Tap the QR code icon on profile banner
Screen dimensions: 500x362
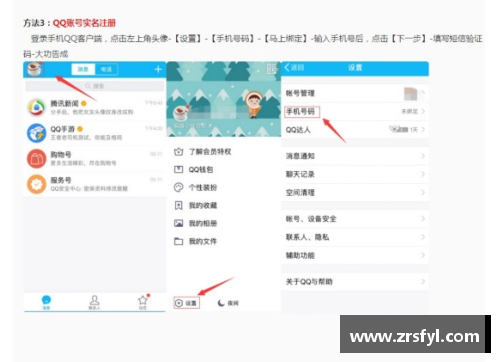click(271, 69)
